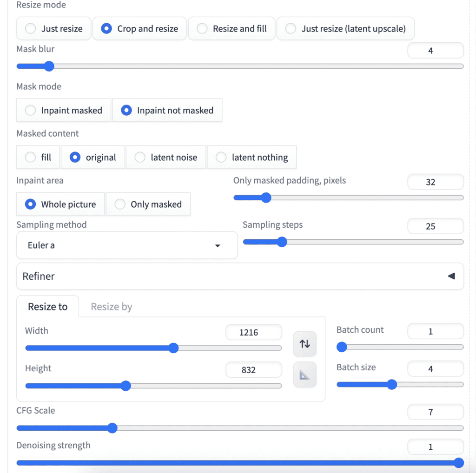The height and width of the screenshot is (473, 476).
Task: Select Just resize radio option
Action: click(54, 28)
